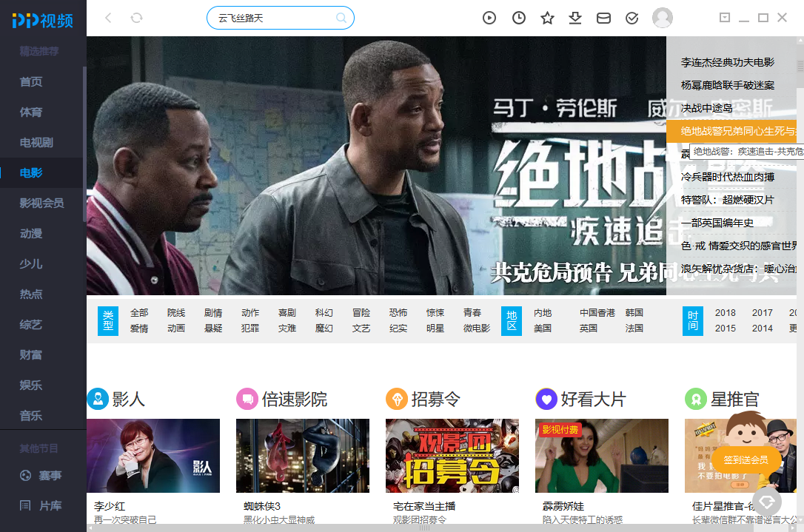Click the mini-mode window icon

725,18
